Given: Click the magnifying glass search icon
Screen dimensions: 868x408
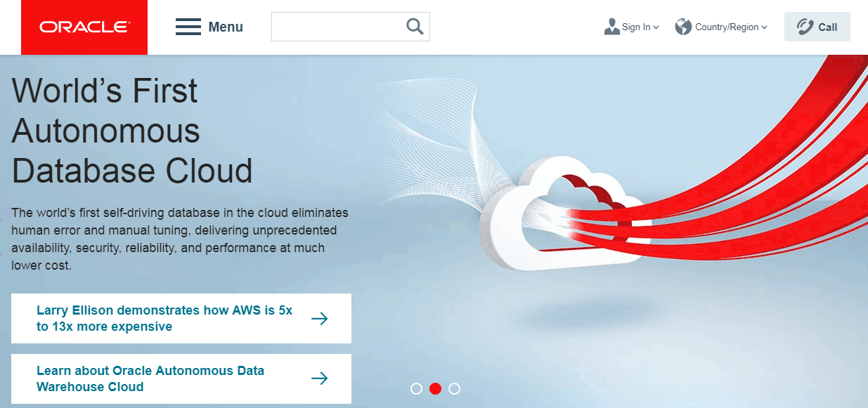Looking at the screenshot, I should pos(415,27).
